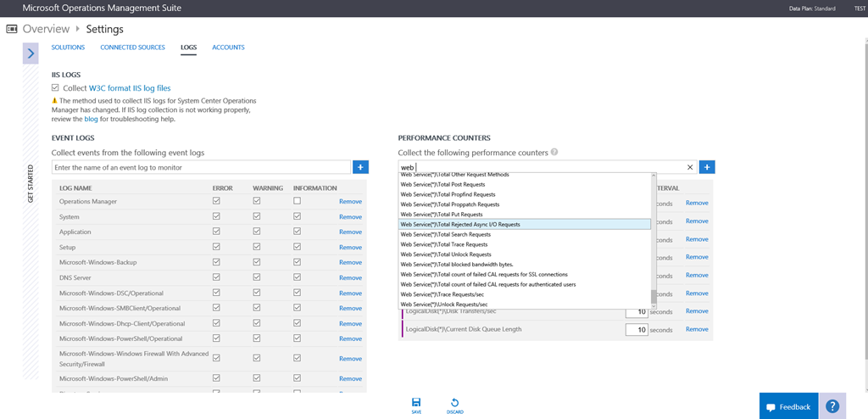Switch to the Solutions tab
868x419 pixels.
68,47
